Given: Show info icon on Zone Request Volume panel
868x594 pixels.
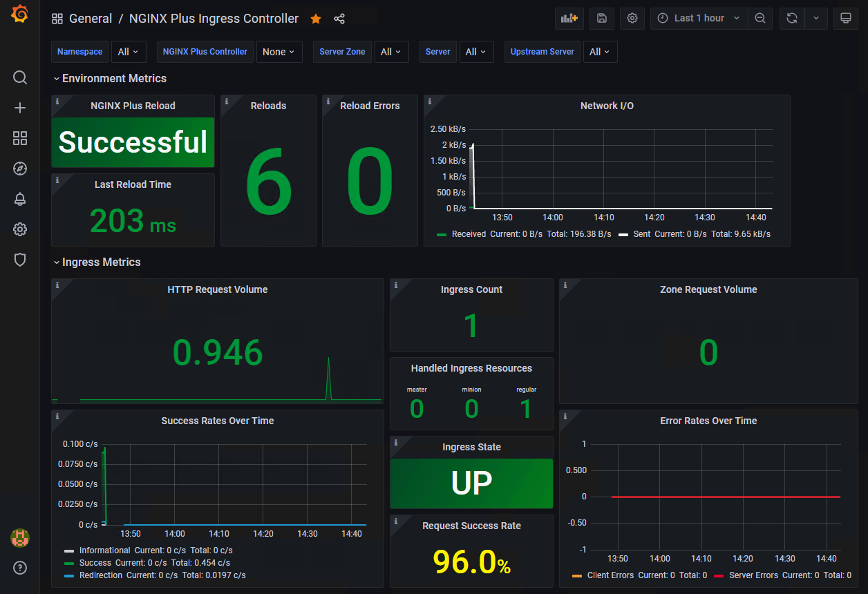Looking at the screenshot, I should pos(565,285).
